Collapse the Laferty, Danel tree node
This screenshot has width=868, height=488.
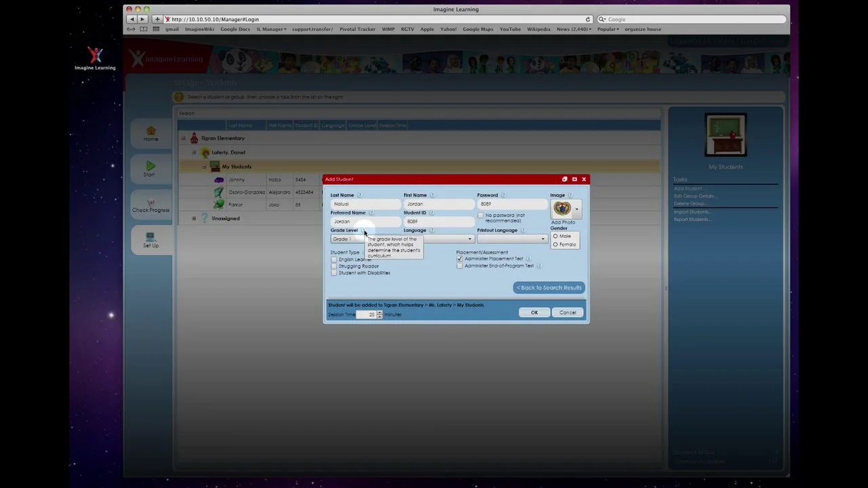194,152
